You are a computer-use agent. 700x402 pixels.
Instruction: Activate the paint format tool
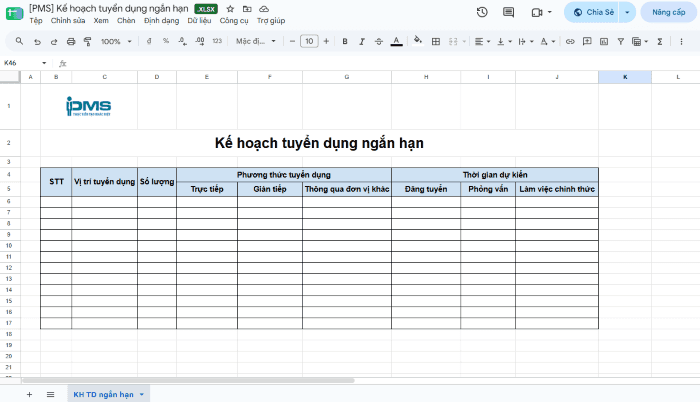pos(88,42)
